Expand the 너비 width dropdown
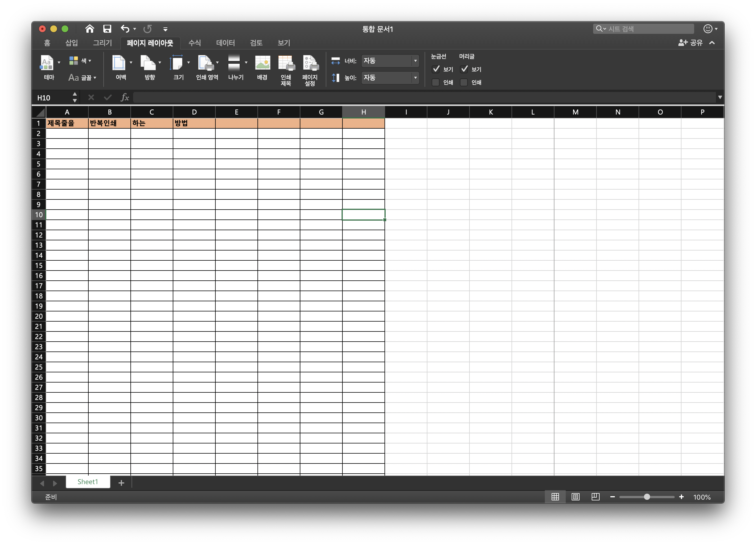Screen dimensions: 756x545 pyautogui.click(x=415, y=61)
